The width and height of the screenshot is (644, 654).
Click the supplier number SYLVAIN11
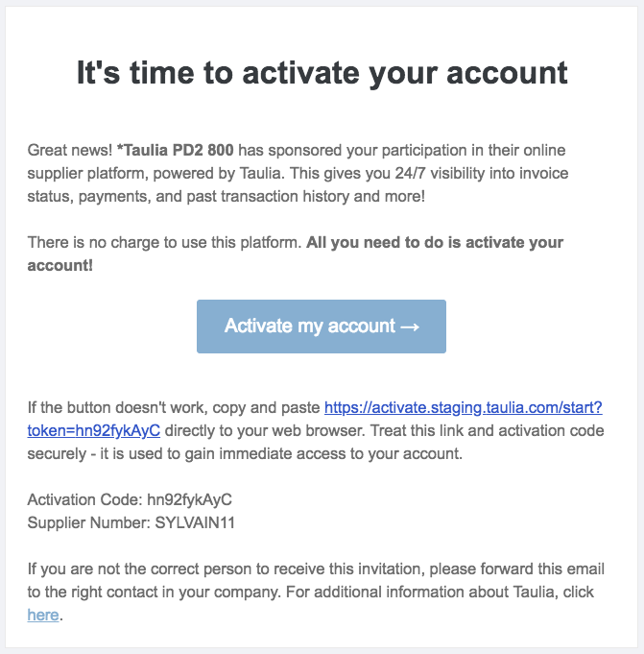tap(195, 522)
